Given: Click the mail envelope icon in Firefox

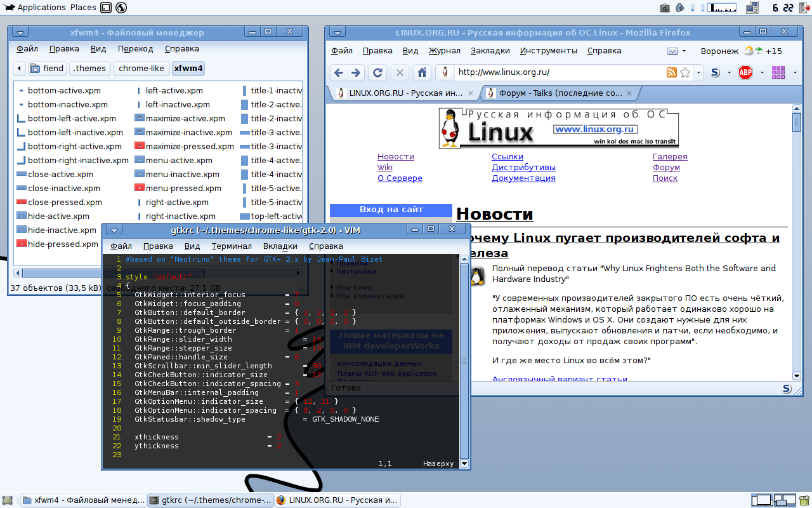Looking at the screenshot, I should tap(672, 51).
